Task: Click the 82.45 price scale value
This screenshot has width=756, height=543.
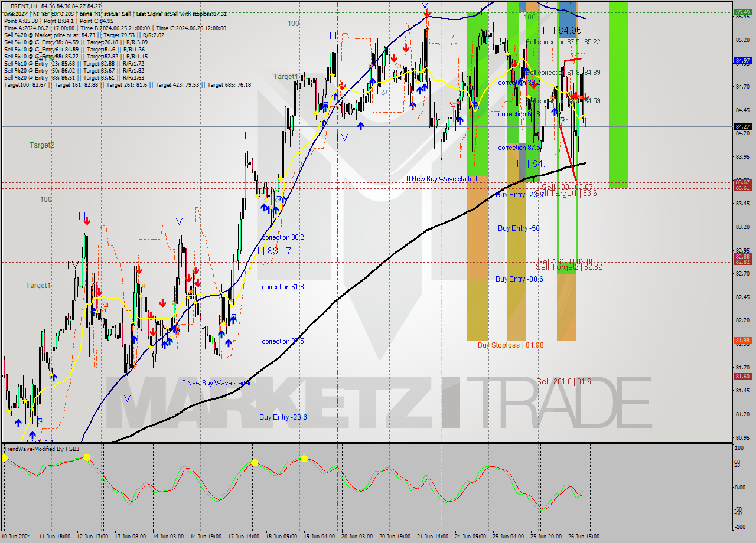Action: [x=743, y=297]
